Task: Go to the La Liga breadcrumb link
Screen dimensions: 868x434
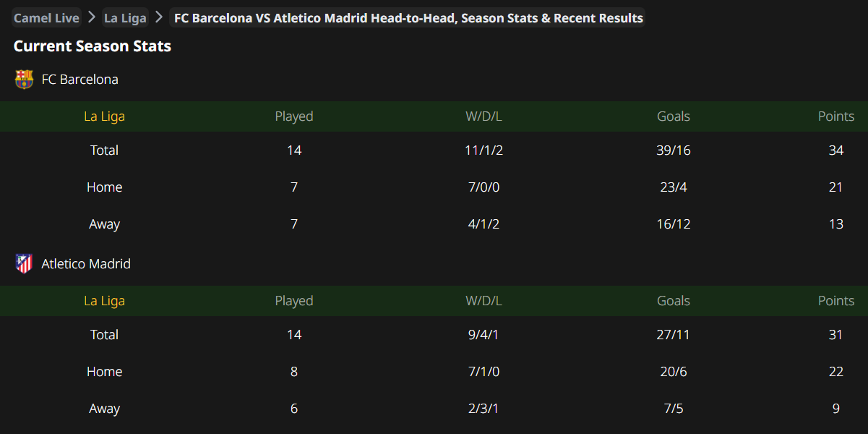Action: [x=125, y=18]
